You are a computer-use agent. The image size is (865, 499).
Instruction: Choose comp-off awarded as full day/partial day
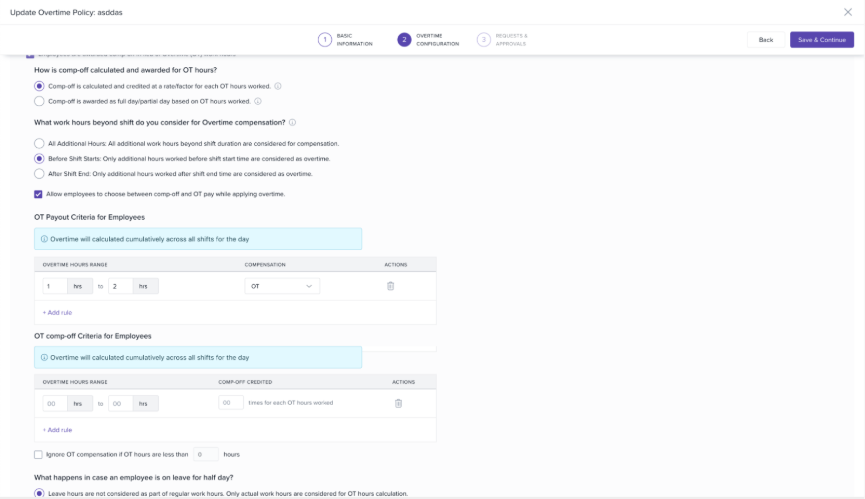point(39,101)
